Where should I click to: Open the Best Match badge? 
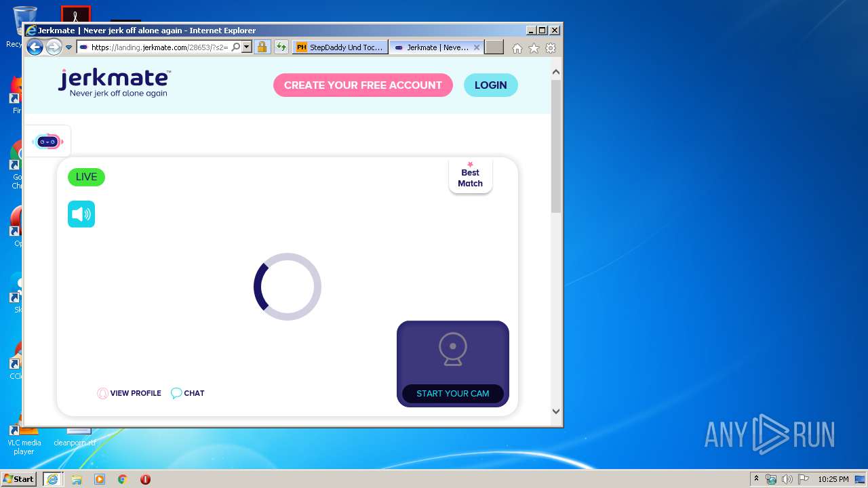pos(470,176)
